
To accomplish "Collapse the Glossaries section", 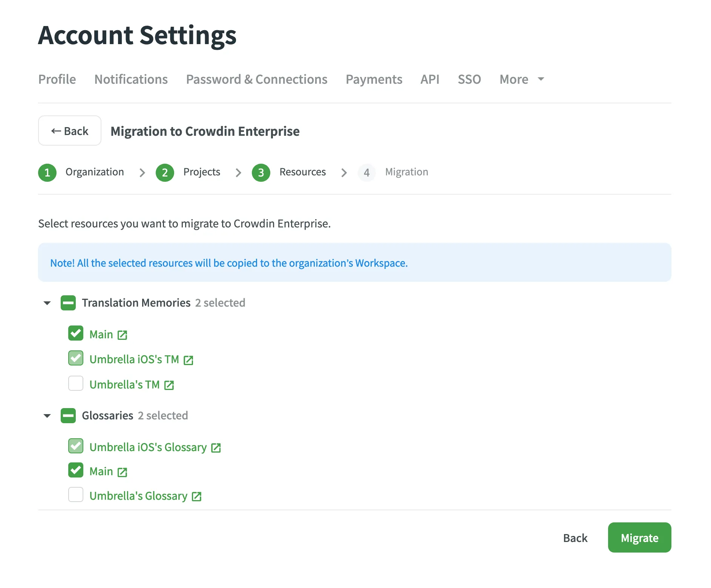I will pyautogui.click(x=47, y=416).
